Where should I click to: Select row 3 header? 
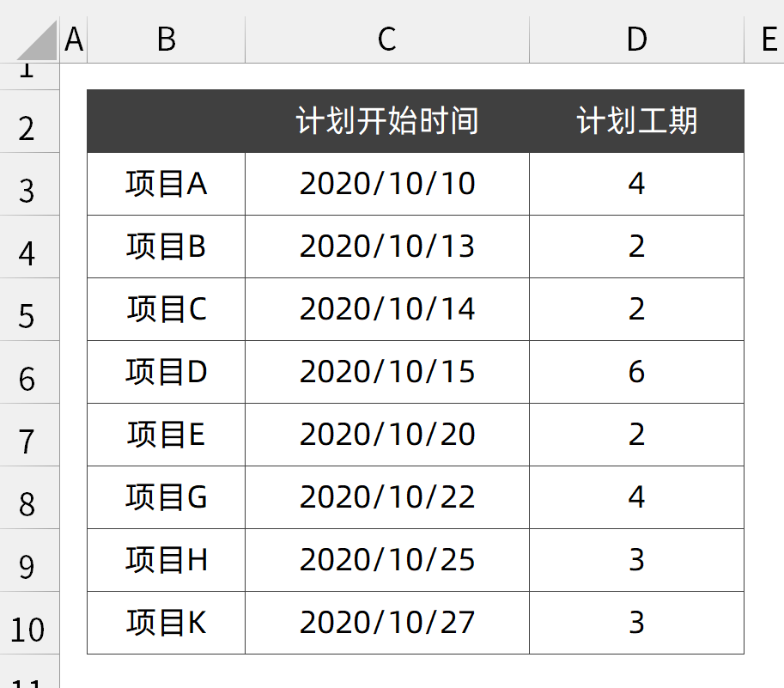(x=29, y=184)
